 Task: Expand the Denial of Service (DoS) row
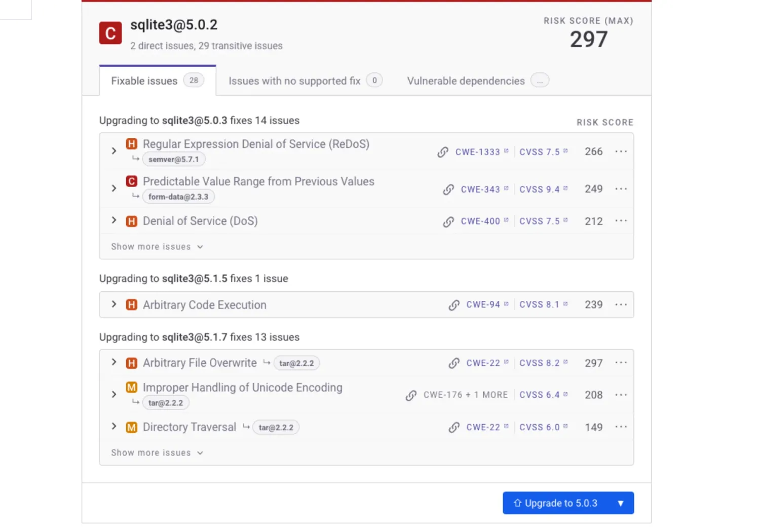point(114,220)
